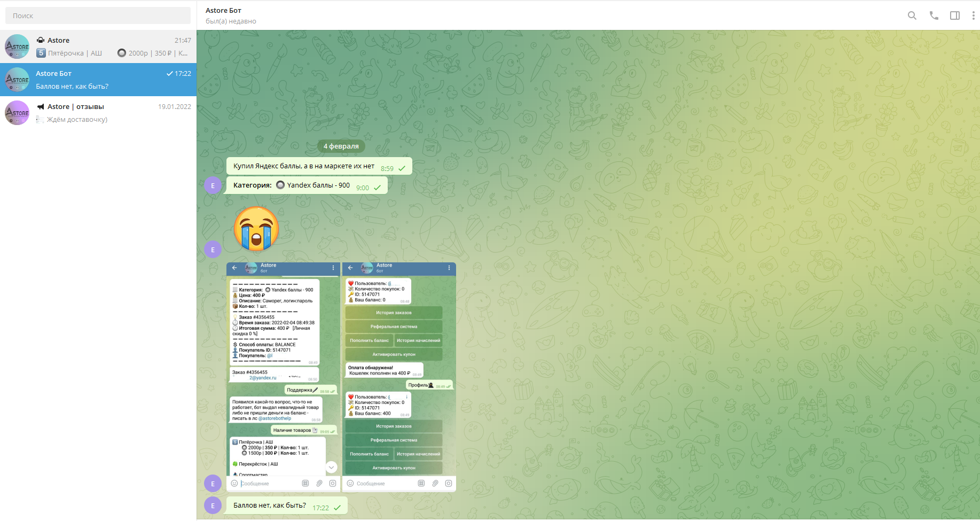980x521 pixels.
Task: Start a voice call with Astore Бот
Action: point(934,15)
